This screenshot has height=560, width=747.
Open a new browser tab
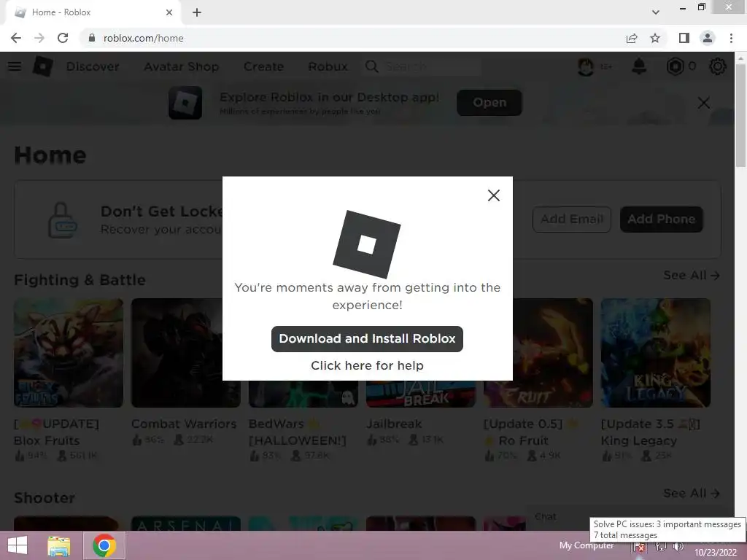tap(197, 13)
